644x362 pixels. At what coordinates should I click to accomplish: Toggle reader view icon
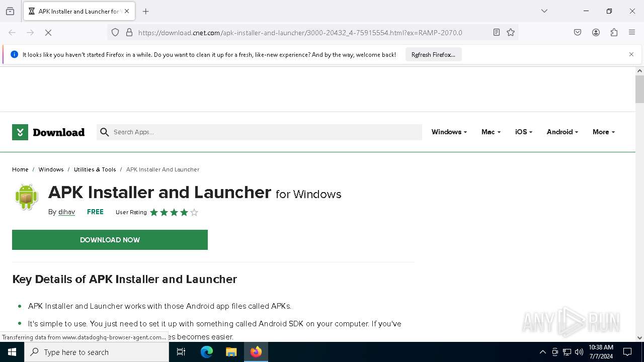click(497, 33)
